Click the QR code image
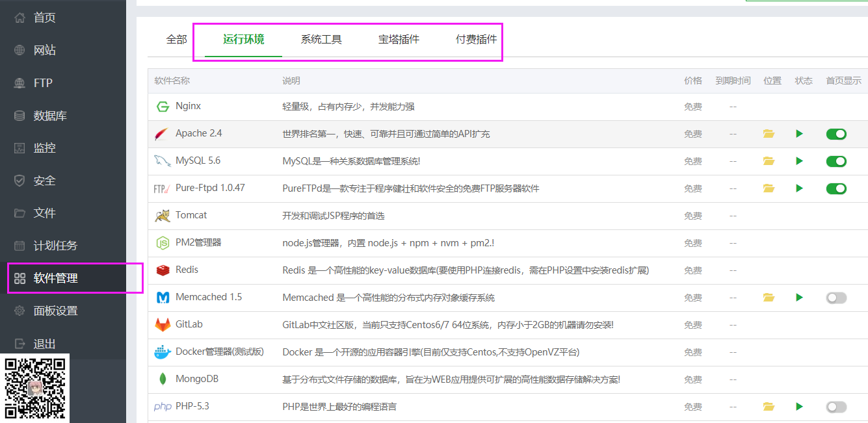Viewport: 868px width, 423px height. tap(35, 388)
